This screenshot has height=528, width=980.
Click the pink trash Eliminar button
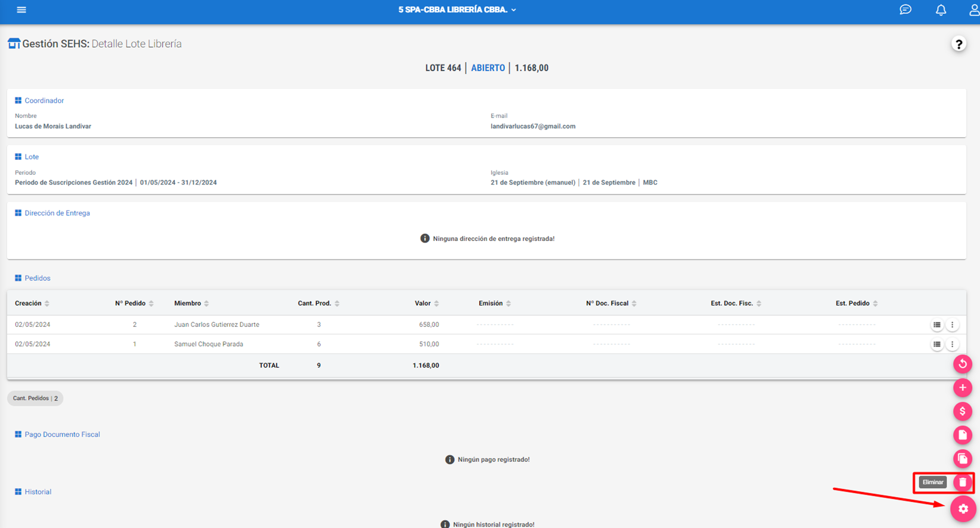pyautogui.click(x=962, y=482)
